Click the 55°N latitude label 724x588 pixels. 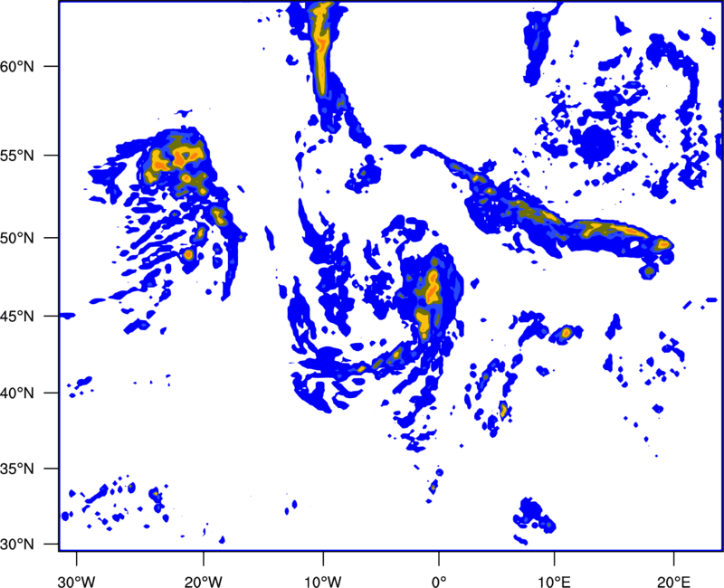point(17,156)
